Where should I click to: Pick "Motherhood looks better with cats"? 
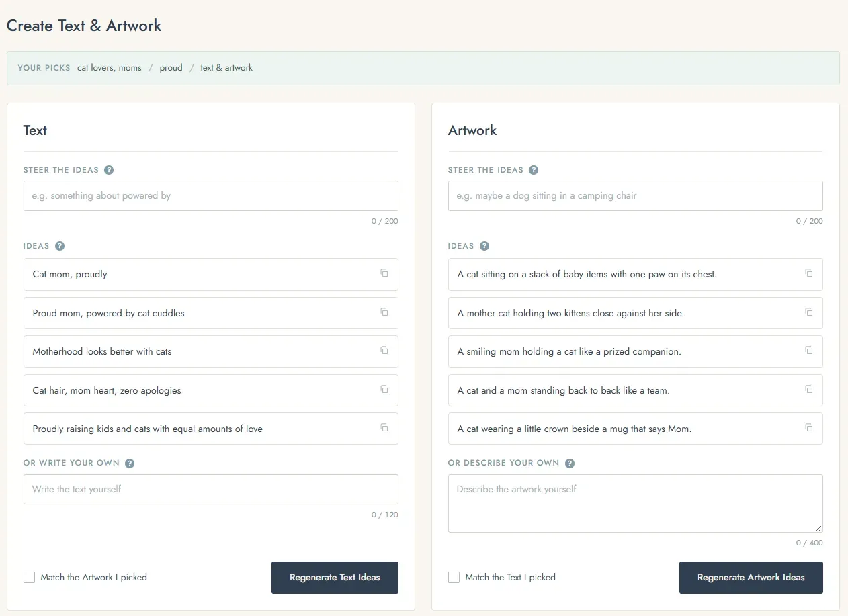(211, 351)
